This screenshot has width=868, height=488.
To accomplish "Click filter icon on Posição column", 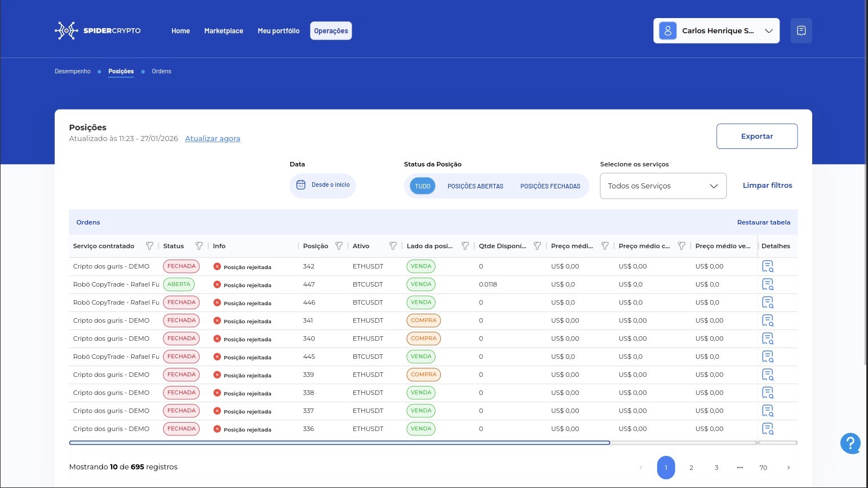I will (x=339, y=246).
